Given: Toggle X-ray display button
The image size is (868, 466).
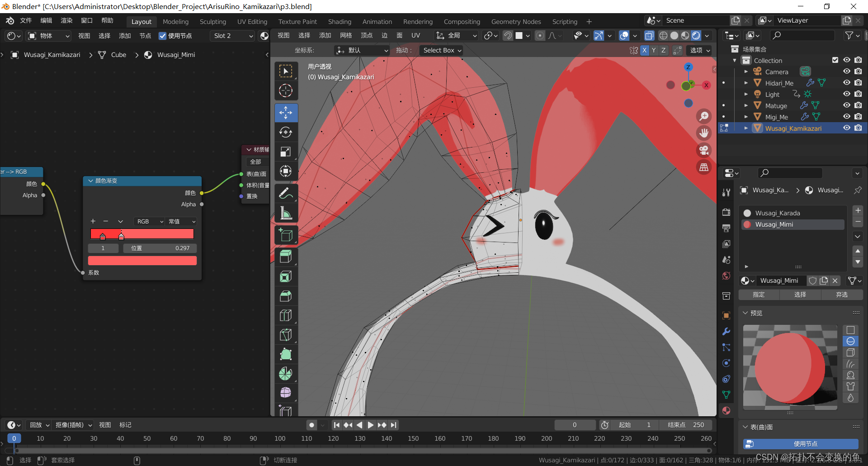Looking at the screenshot, I should click(649, 35).
